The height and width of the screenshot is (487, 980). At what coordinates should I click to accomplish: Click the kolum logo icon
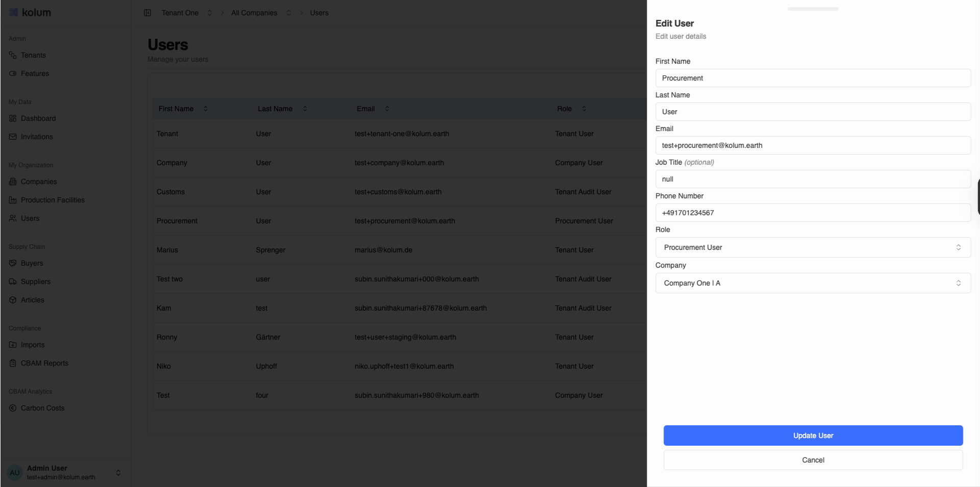pyautogui.click(x=14, y=12)
